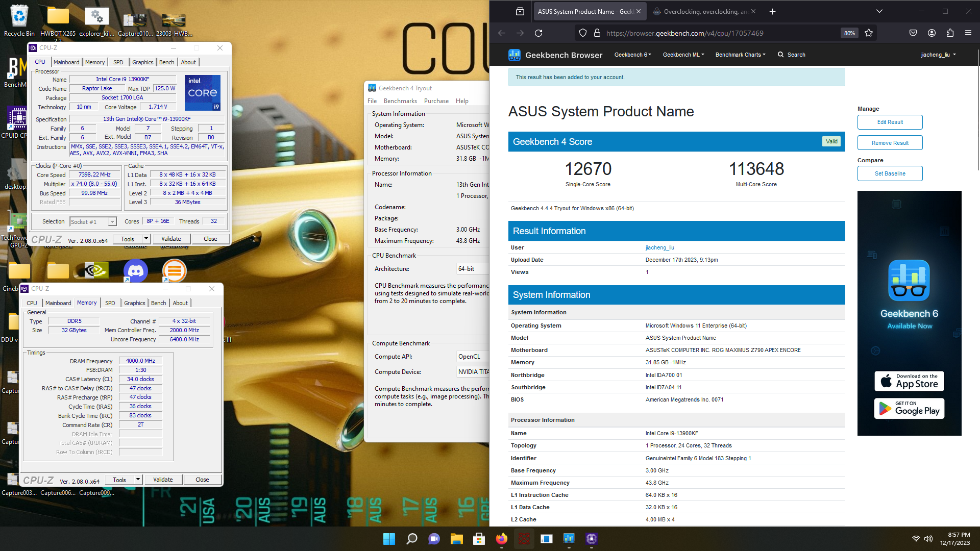The width and height of the screenshot is (980, 551).
Task: Open NVIDIA desktop shortcut icon
Action: 97,270
